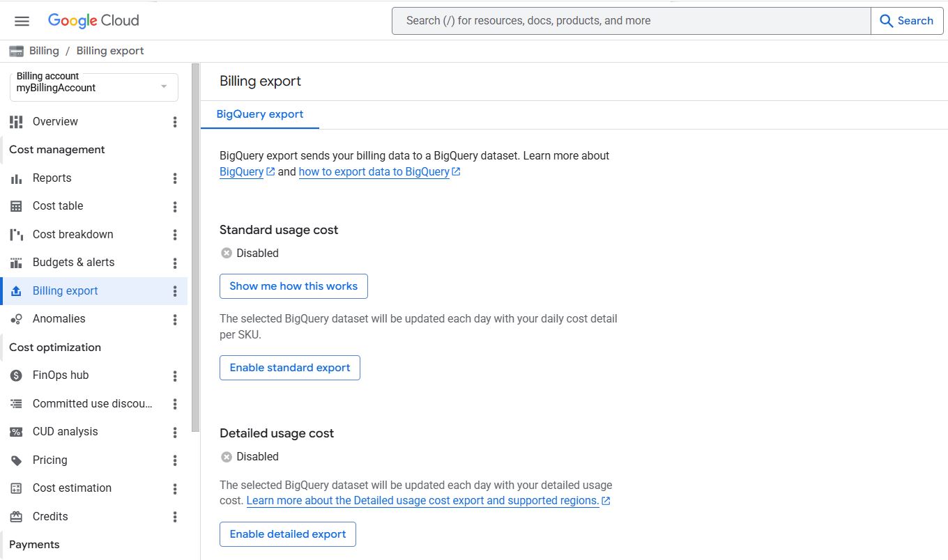Click the FinOps hub dollar icon

16,375
